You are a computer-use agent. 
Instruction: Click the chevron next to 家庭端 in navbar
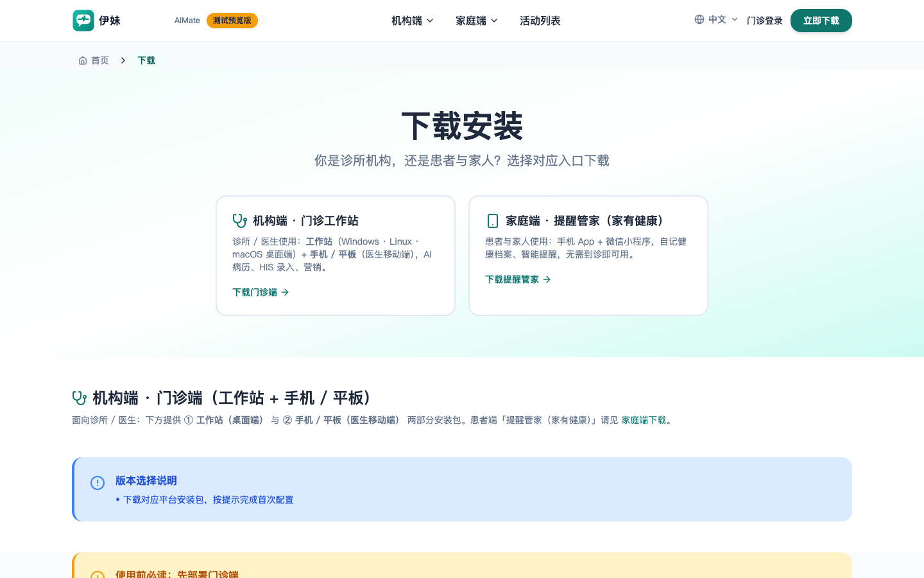coord(494,21)
